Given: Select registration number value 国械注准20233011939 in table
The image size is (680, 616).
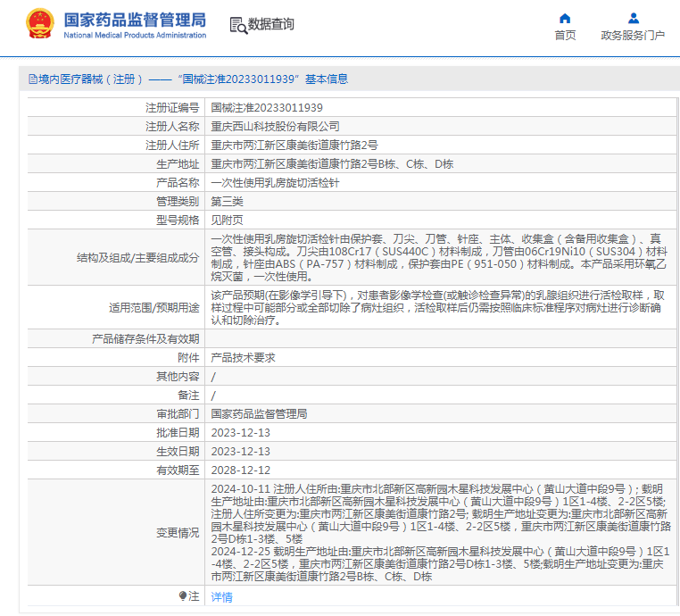Looking at the screenshot, I should tap(266, 107).
